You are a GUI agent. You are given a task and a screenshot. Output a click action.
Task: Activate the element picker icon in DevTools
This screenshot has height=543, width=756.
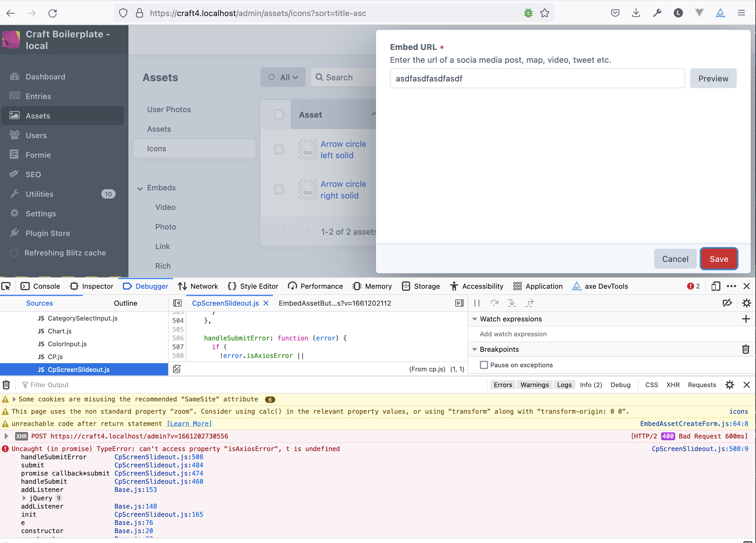click(6, 286)
